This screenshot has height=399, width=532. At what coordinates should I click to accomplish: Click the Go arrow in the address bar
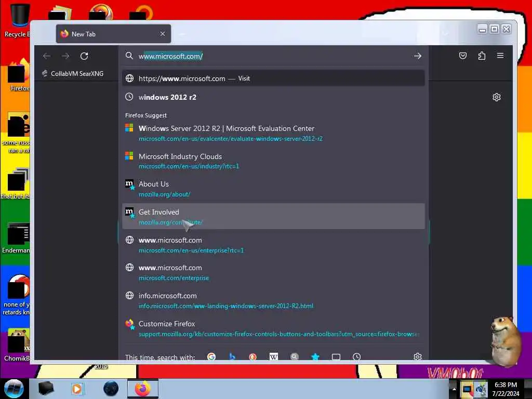pos(417,56)
